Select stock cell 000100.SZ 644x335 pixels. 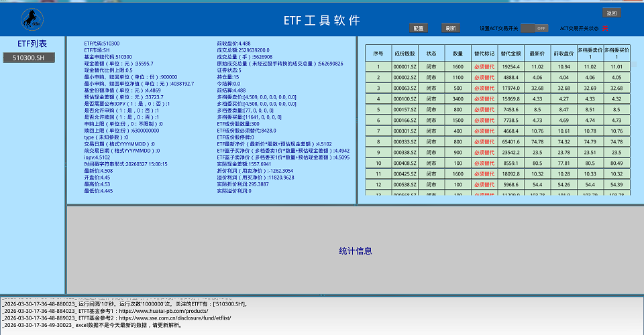[405, 98]
